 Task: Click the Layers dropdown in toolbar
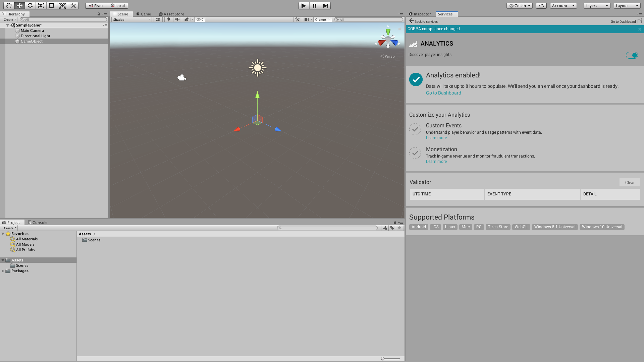(596, 5)
